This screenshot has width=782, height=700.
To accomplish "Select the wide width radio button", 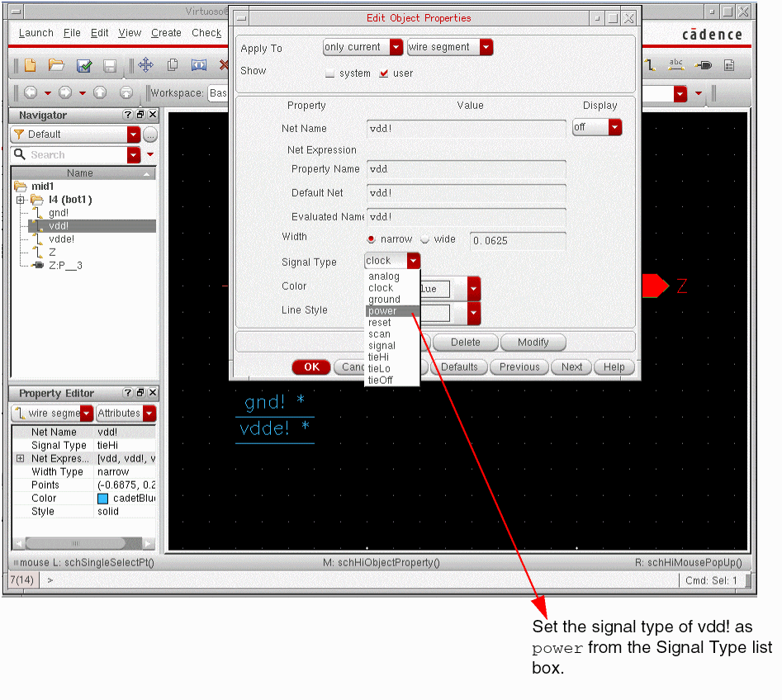I will (425, 239).
